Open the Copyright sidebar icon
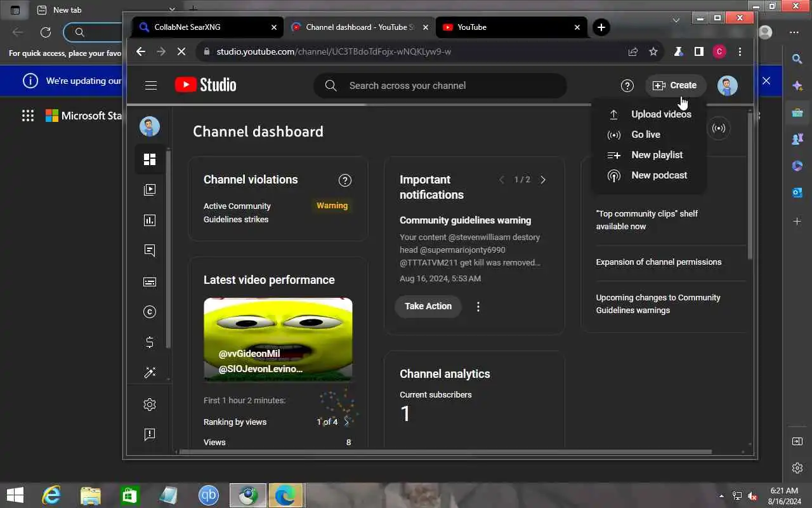Viewport: 812px width, 508px height. [x=150, y=312]
